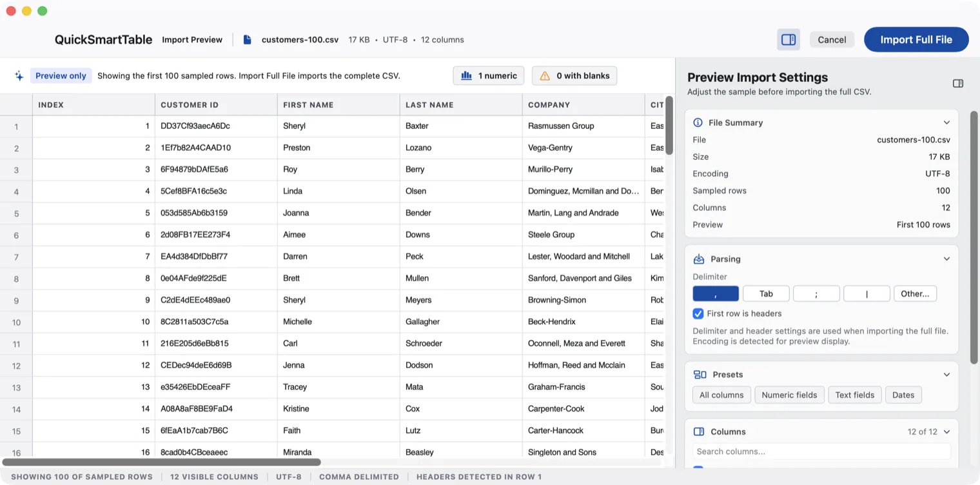
Task: Click the Presets section icon
Action: click(x=700, y=374)
